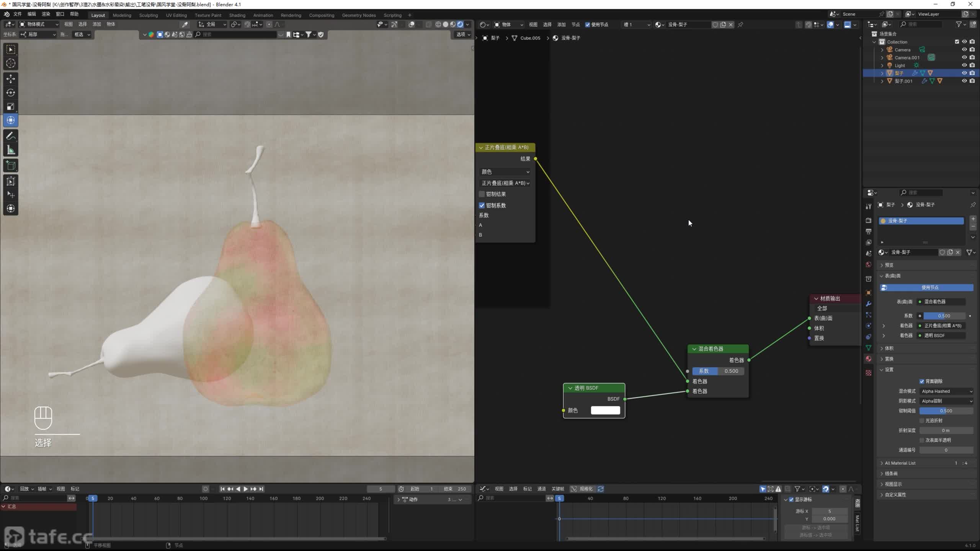The image size is (980, 551).
Task: Select 梨子.001 object in outliner
Action: tap(903, 81)
